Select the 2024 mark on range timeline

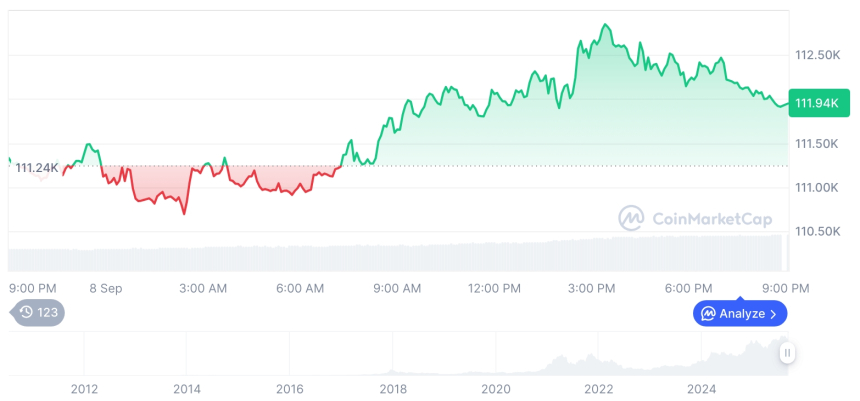click(702, 388)
